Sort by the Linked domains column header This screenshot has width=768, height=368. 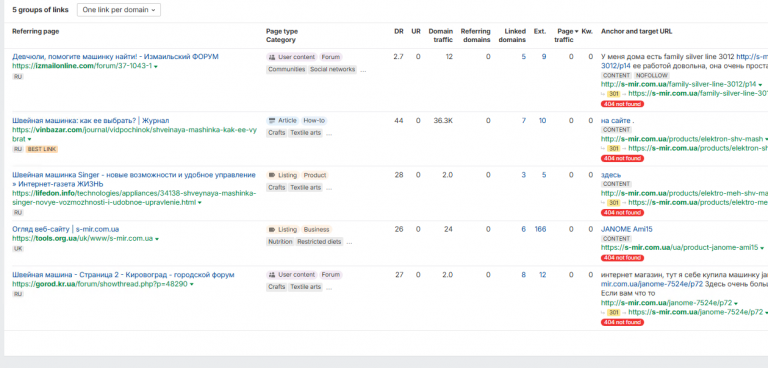tap(512, 35)
